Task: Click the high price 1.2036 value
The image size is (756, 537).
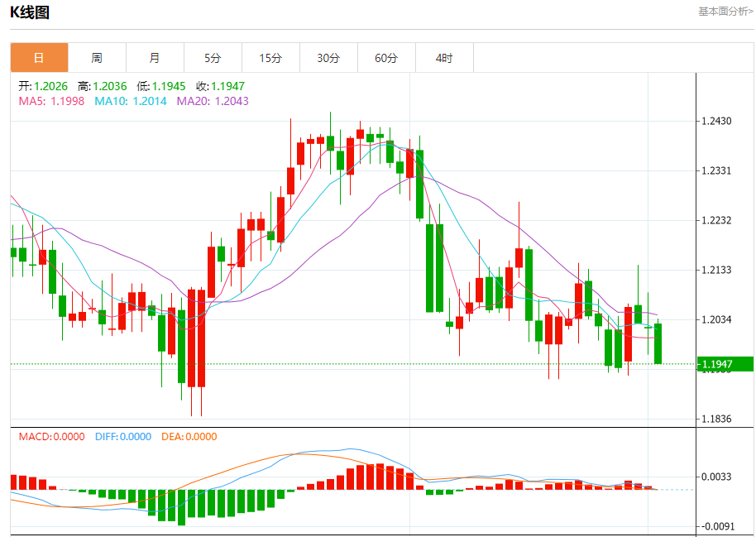Action: click(109, 86)
